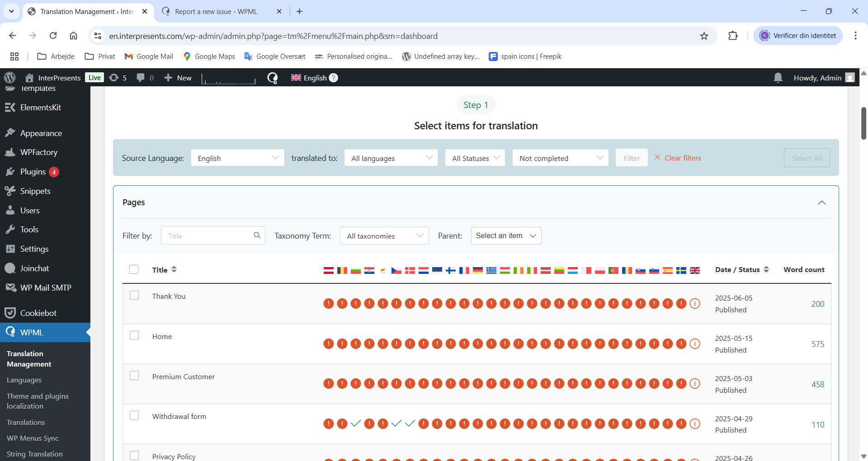Open the notifications bell icon

click(x=778, y=78)
